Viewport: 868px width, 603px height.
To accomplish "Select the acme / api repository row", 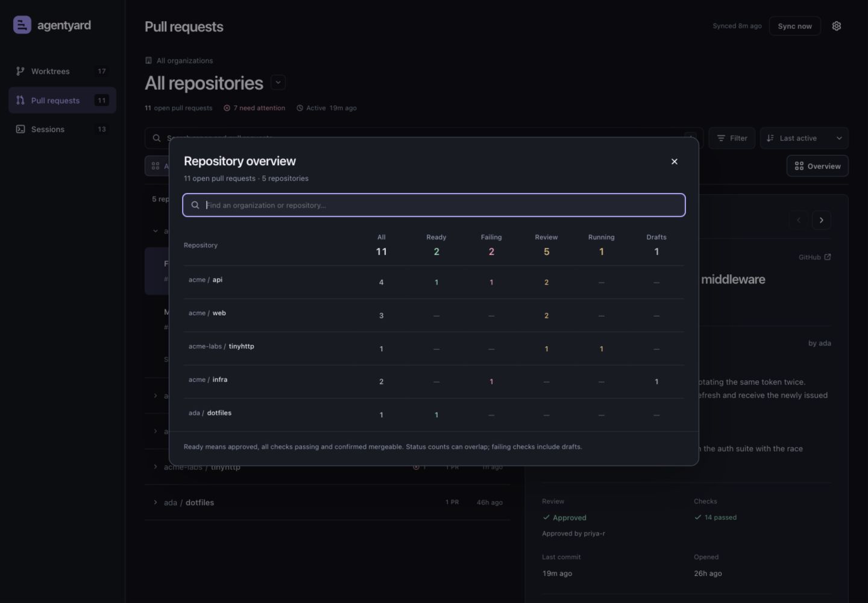I will click(434, 282).
